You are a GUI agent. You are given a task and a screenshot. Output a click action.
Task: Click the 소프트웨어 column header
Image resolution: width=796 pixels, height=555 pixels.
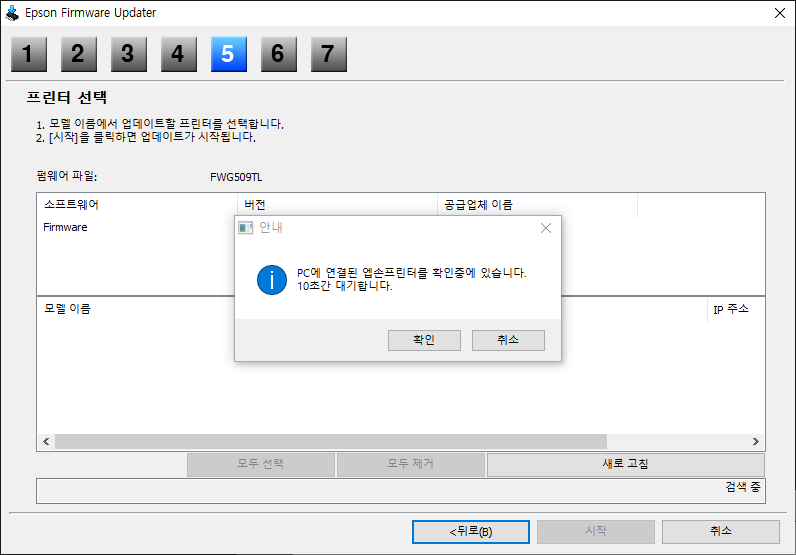tap(137, 205)
